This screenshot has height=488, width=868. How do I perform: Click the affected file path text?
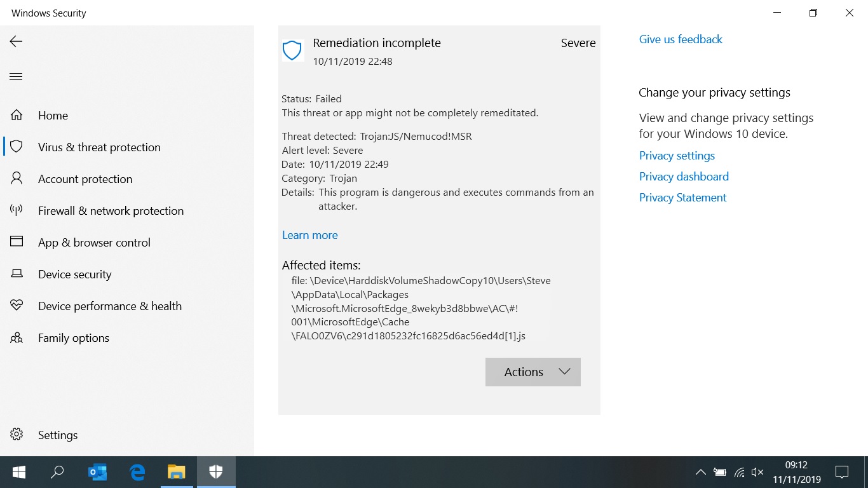point(421,308)
